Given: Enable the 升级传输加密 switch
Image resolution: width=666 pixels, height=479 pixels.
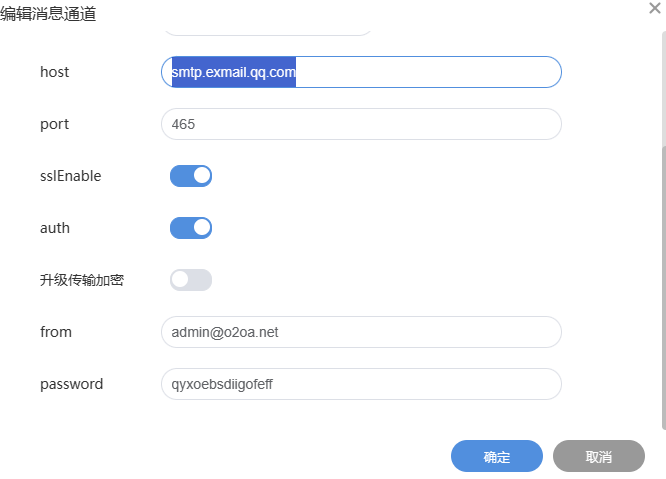Looking at the screenshot, I should coord(191,280).
